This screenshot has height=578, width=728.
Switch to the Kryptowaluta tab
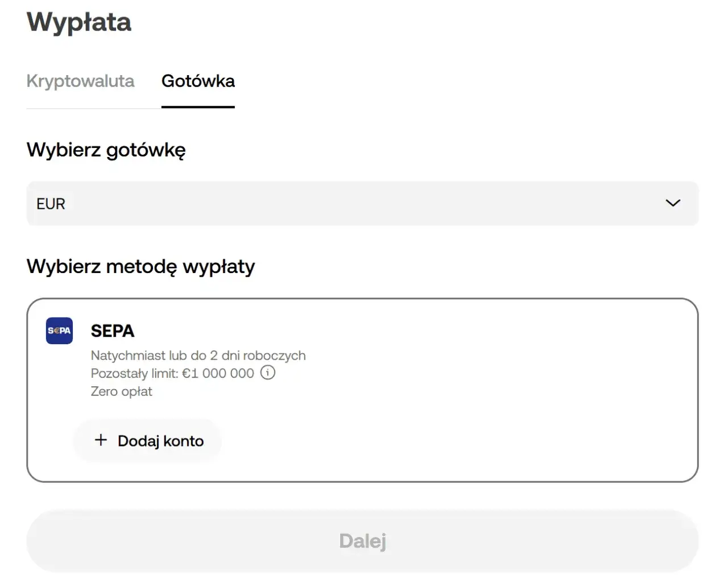(80, 81)
